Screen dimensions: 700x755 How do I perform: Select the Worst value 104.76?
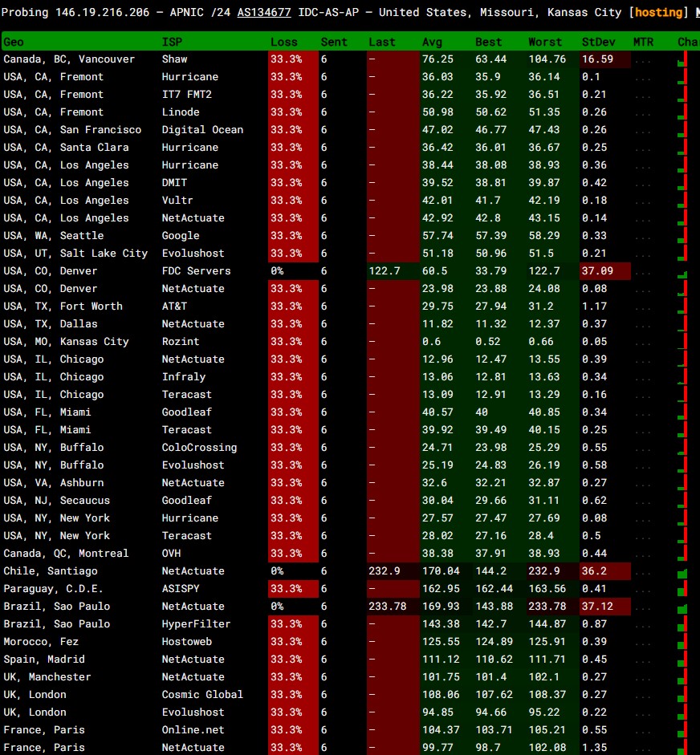547,59
